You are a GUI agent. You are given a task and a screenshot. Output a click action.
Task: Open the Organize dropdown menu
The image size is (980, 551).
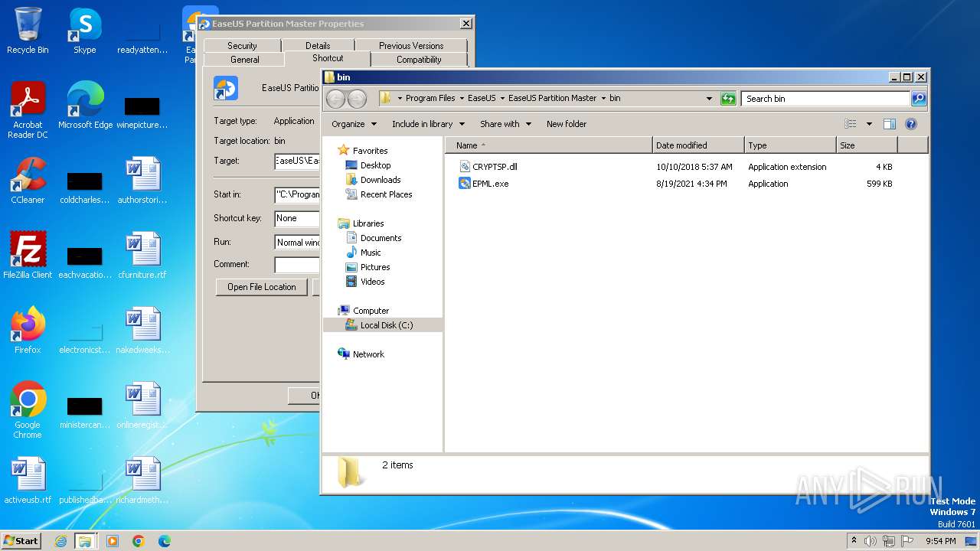pos(354,124)
